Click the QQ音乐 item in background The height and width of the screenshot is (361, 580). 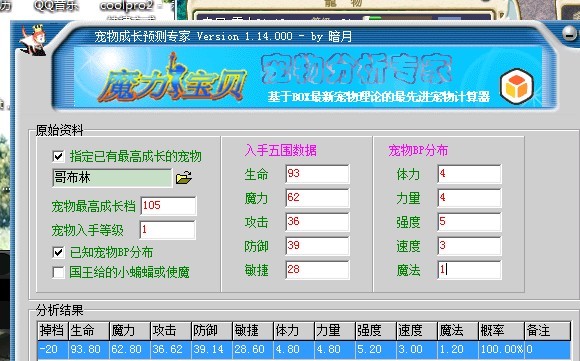point(56,6)
